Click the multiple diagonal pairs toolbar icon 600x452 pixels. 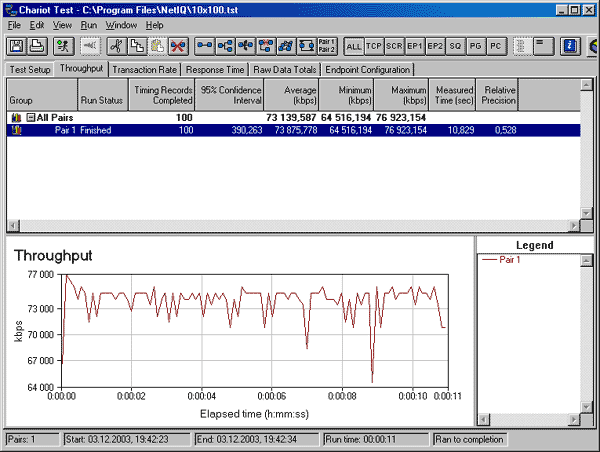(x=286, y=46)
